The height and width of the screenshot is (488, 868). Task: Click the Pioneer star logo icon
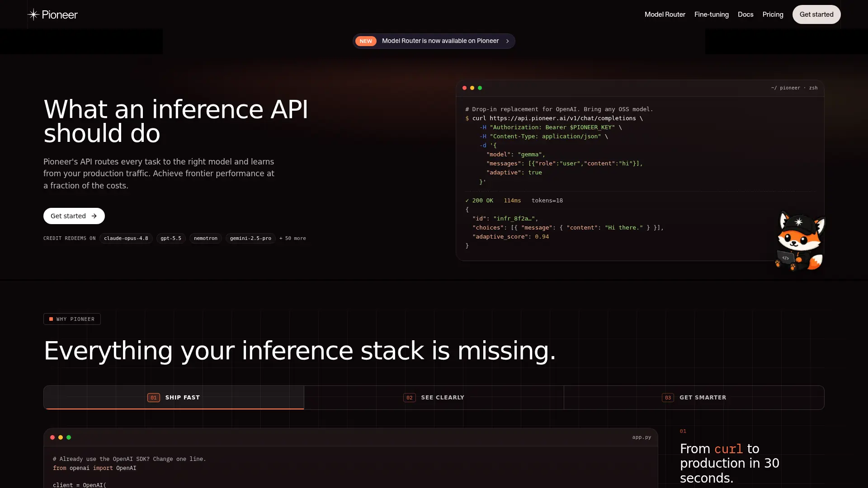tap(33, 14)
